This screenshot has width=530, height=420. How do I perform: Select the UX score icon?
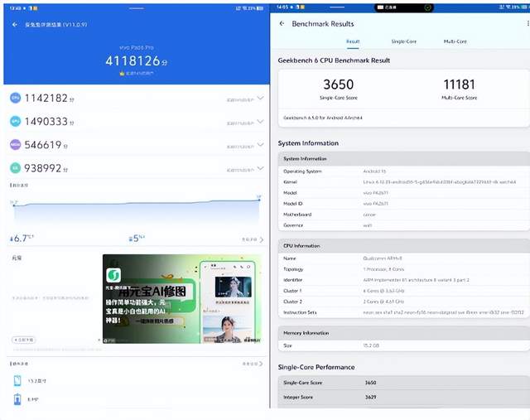coord(15,167)
